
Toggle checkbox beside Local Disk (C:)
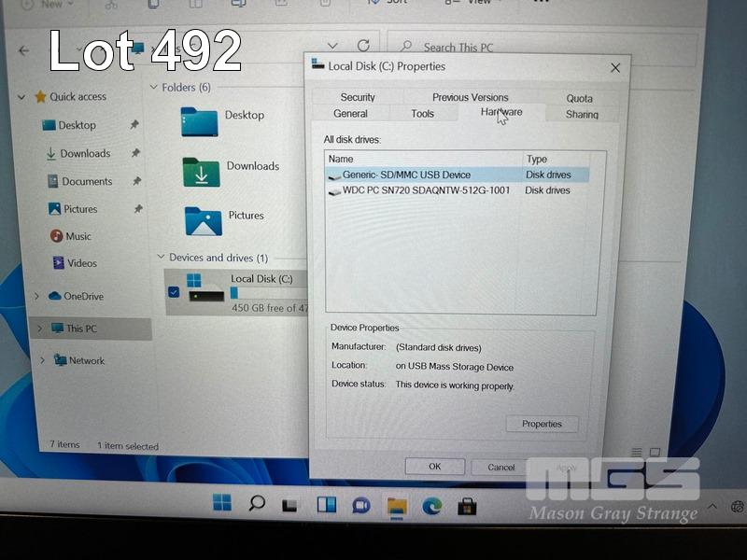[174, 292]
